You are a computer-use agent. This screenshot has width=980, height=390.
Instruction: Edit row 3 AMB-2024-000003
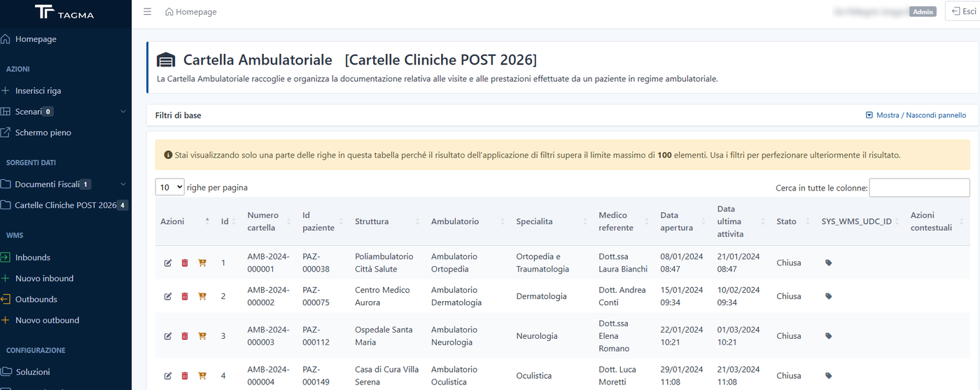pyautogui.click(x=168, y=336)
